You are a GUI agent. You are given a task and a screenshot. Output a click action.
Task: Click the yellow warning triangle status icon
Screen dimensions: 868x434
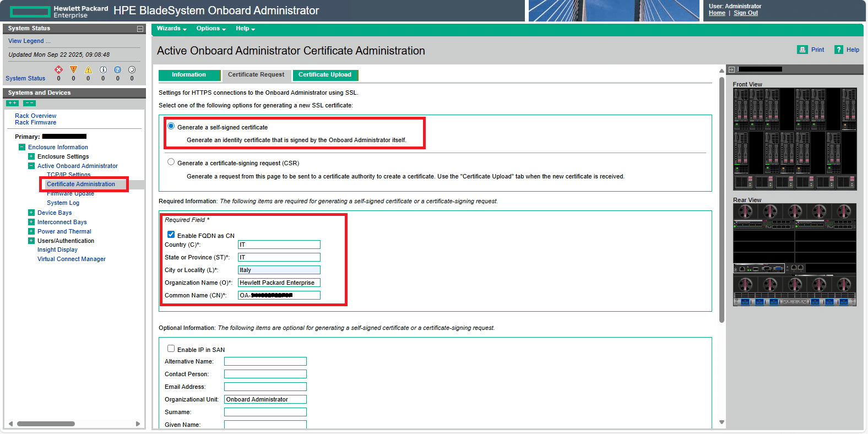point(73,69)
